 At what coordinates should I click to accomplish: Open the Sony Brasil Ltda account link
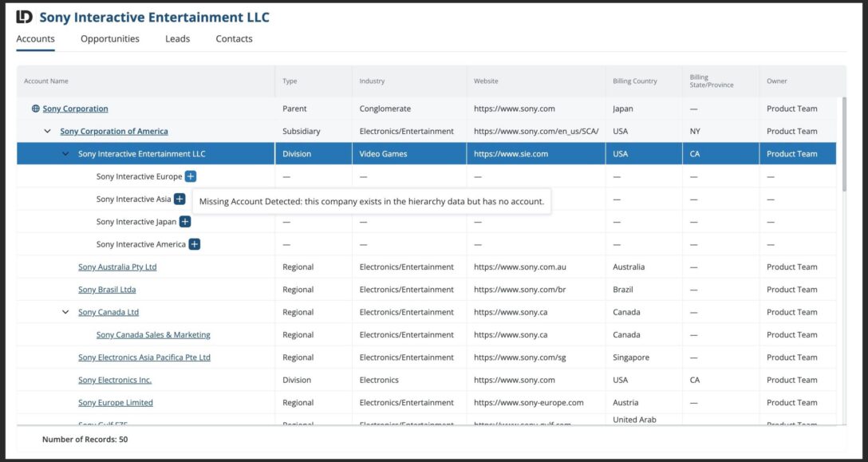tap(107, 290)
